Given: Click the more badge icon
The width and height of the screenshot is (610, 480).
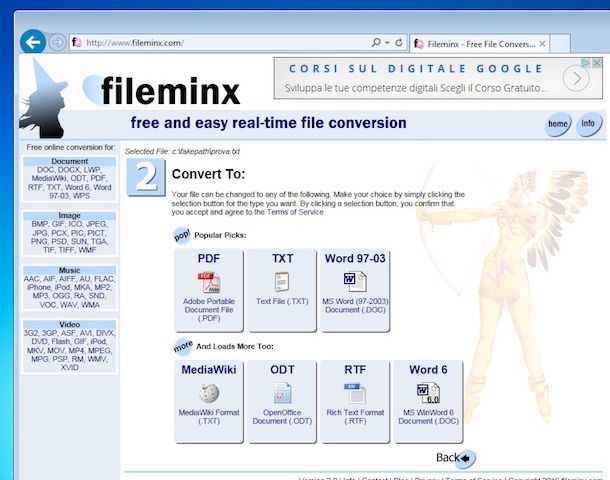Looking at the screenshot, I should tap(183, 346).
